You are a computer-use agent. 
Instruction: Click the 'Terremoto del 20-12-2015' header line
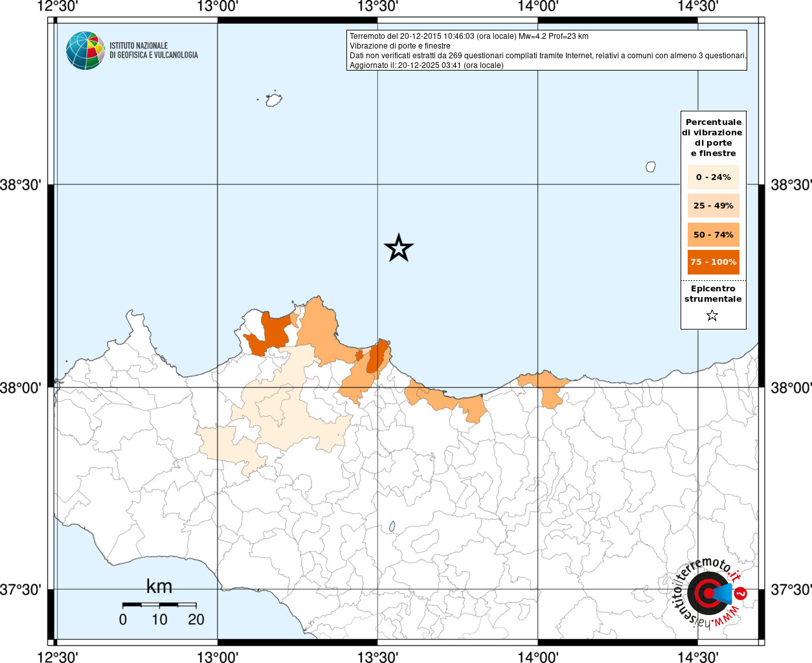pos(469,36)
